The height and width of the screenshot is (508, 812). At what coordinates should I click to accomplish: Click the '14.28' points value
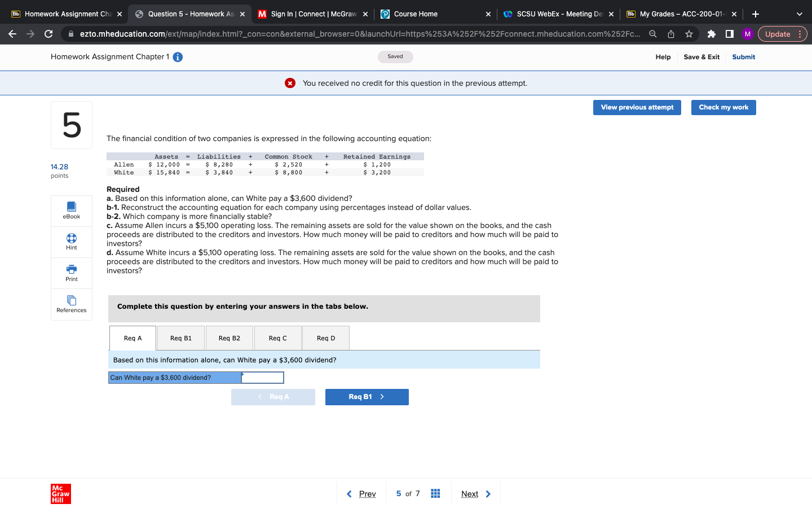tap(59, 167)
